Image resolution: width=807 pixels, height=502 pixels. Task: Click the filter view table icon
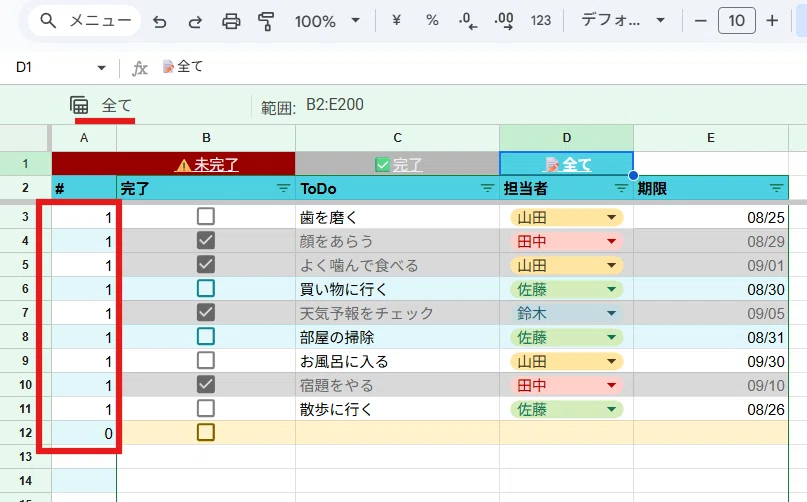click(79, 105)
